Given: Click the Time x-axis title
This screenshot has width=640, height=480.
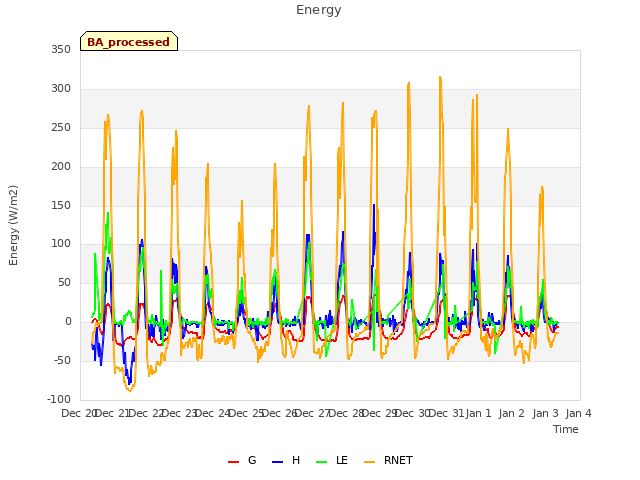Looking at the screenshot, I should click(x=565, y=429).
